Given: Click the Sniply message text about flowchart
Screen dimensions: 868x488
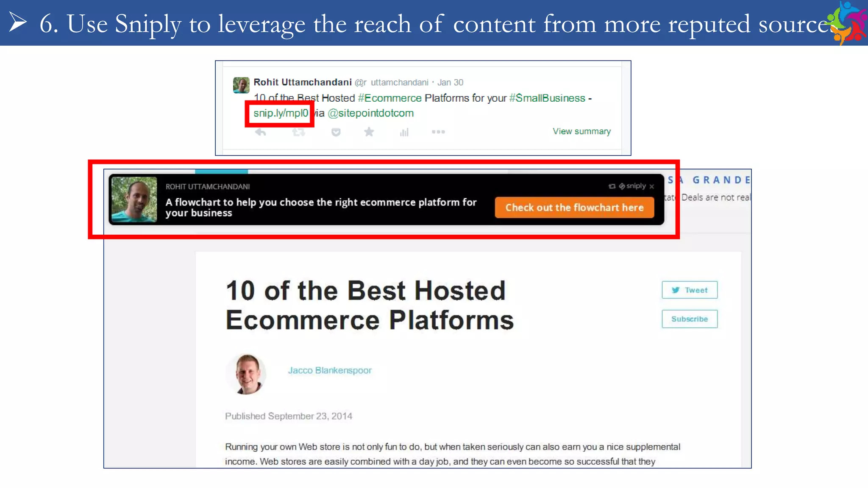Looking at the screenshot, I should pyautogui.click(x=321, y=208).
